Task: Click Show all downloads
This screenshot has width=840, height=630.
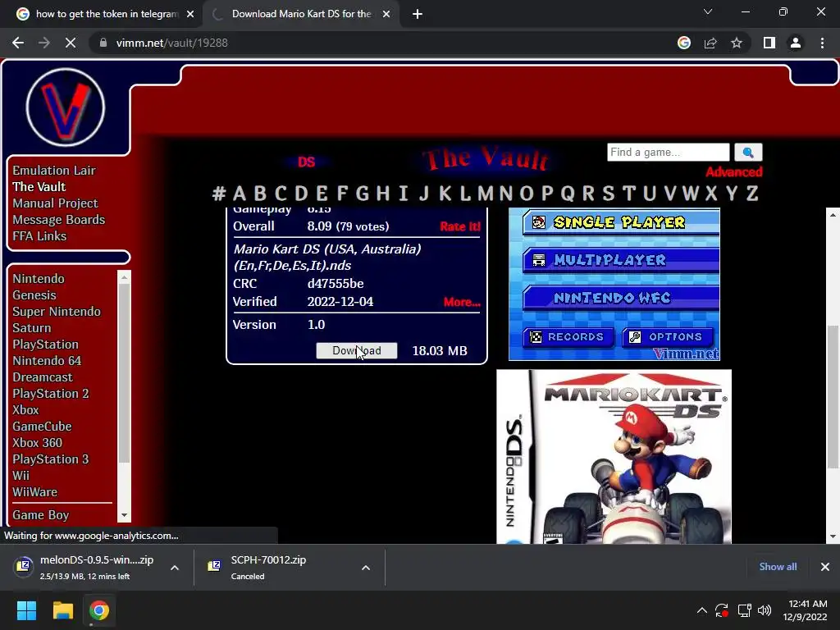Action: [x=778, y=567]
